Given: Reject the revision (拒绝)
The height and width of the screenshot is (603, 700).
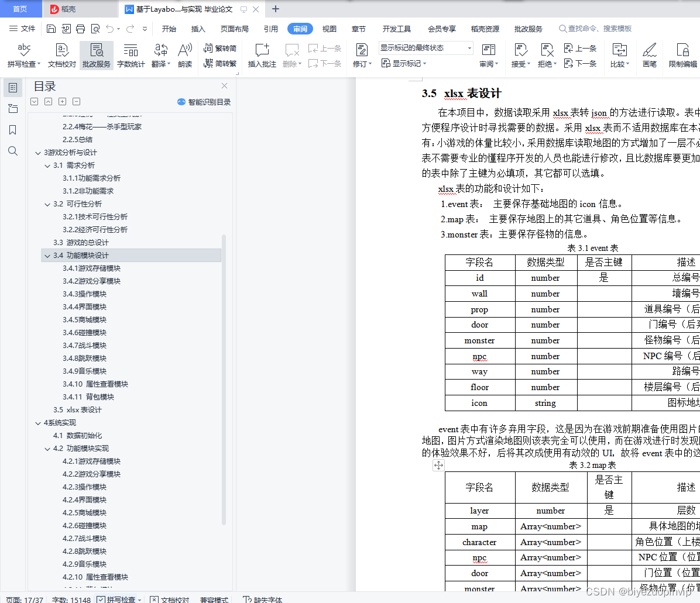Looking at the screenshot, I should [x=547, y=56].
